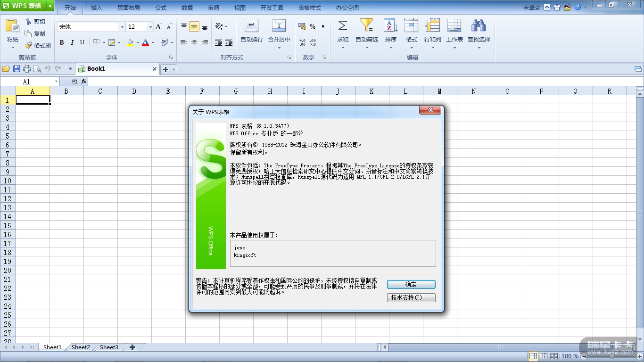Screen dimensions: 644x362
Task: Toggle top vertical alignment
Action: click(x=184, y=27)
